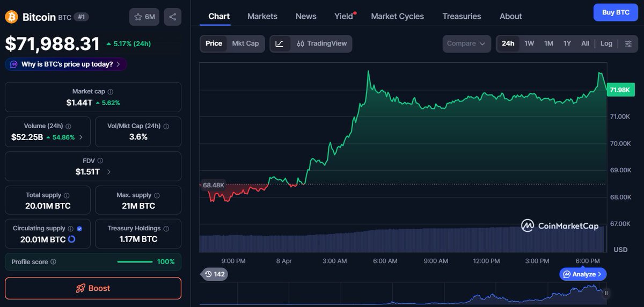Click info icon next to Market cap
The width and height of the screenshot is (644, 307).
pos(111,92)
